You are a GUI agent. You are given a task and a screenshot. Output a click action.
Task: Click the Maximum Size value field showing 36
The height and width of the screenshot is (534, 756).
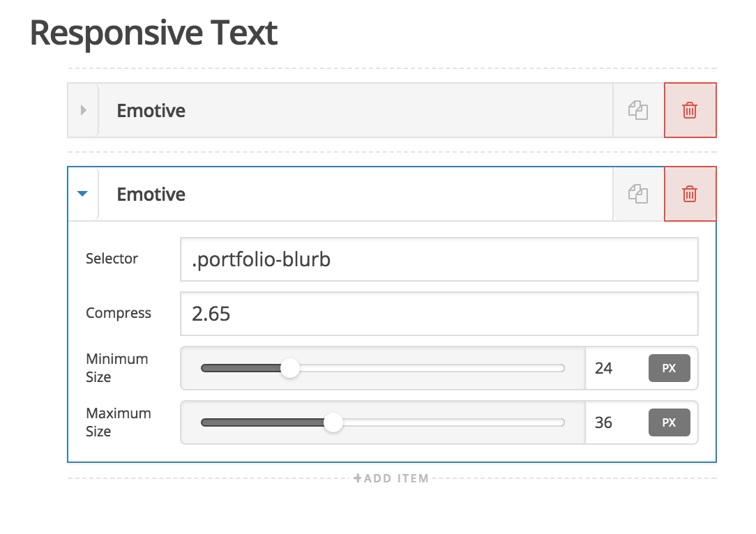point(616,422)
